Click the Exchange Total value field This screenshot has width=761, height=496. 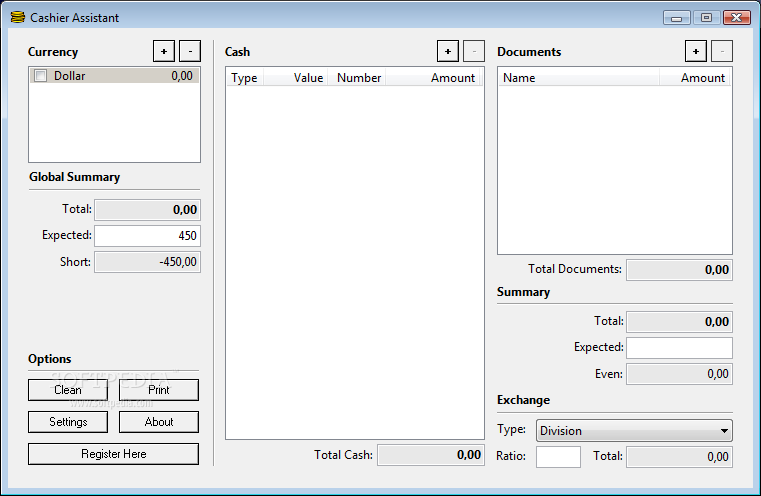pyautogui.click(x=679, y=457)
